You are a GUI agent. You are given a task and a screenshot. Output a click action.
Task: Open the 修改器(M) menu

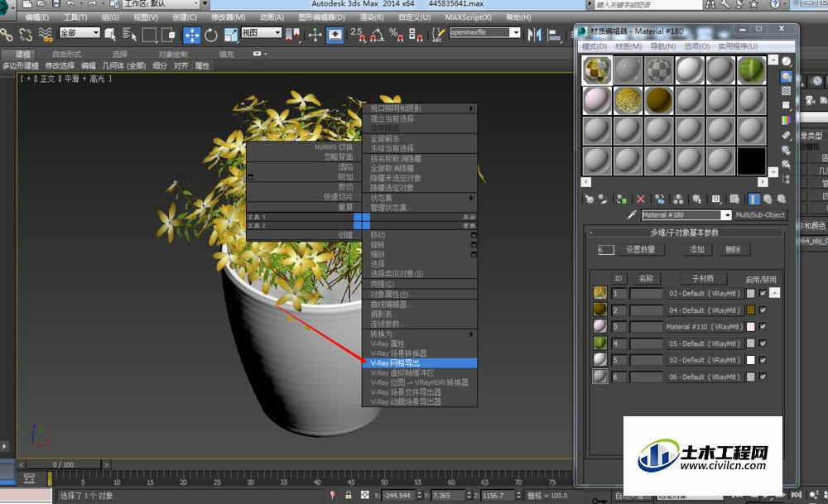click(x=229, y=17)
